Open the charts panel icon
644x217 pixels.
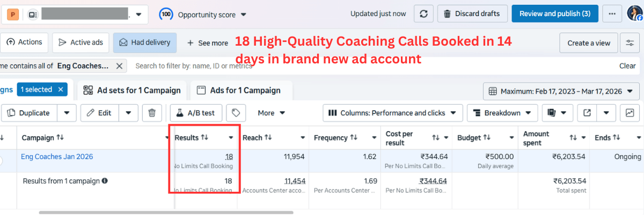click(x=630, y=113)
